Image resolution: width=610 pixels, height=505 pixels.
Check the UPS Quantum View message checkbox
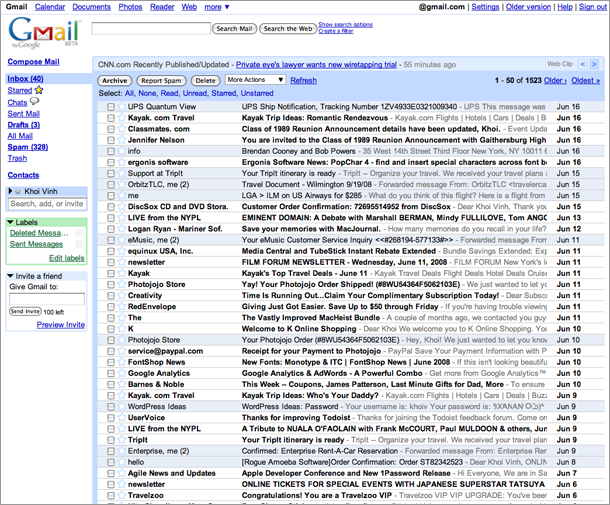tap(111, 107)
